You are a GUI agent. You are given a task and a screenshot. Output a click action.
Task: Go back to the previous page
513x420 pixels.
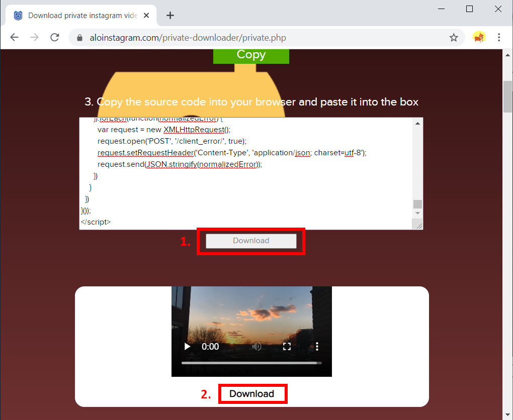(15, 38)
